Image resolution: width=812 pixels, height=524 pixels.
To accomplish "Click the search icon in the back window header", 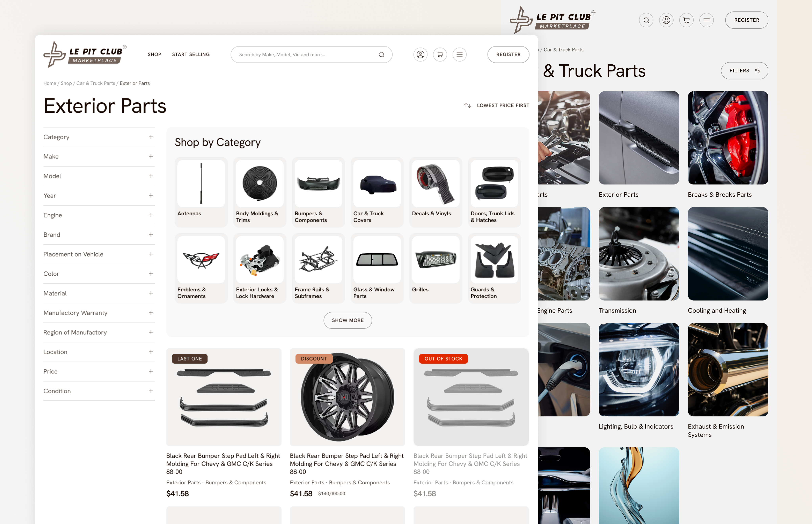I will coord(646,20).
